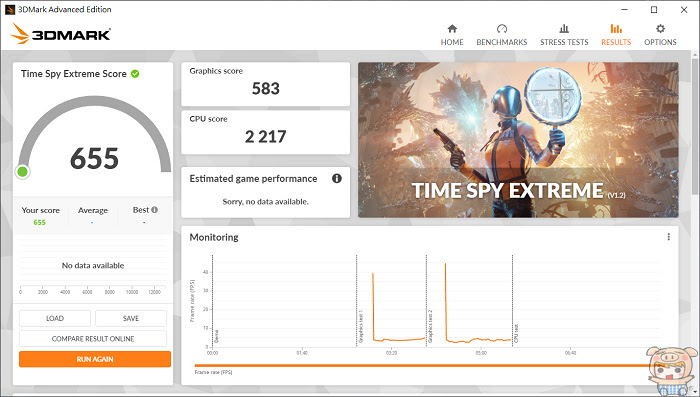
Task: Open the Home icon in navigation
Action: pos(452,29)
